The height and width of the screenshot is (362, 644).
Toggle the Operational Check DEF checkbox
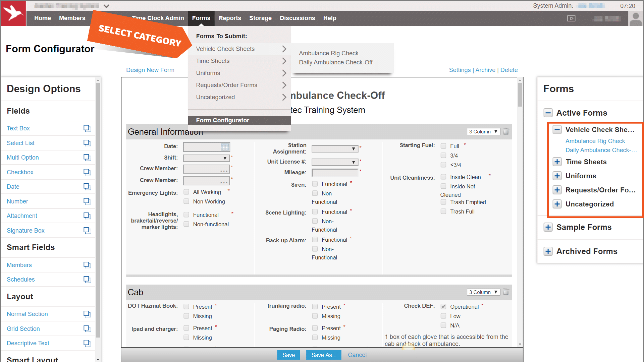[443, 307]
